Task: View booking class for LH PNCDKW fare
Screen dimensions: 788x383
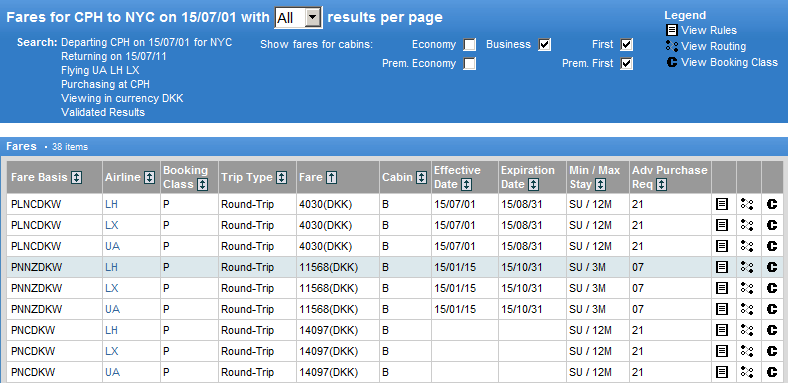Action: tap(771, 330)
